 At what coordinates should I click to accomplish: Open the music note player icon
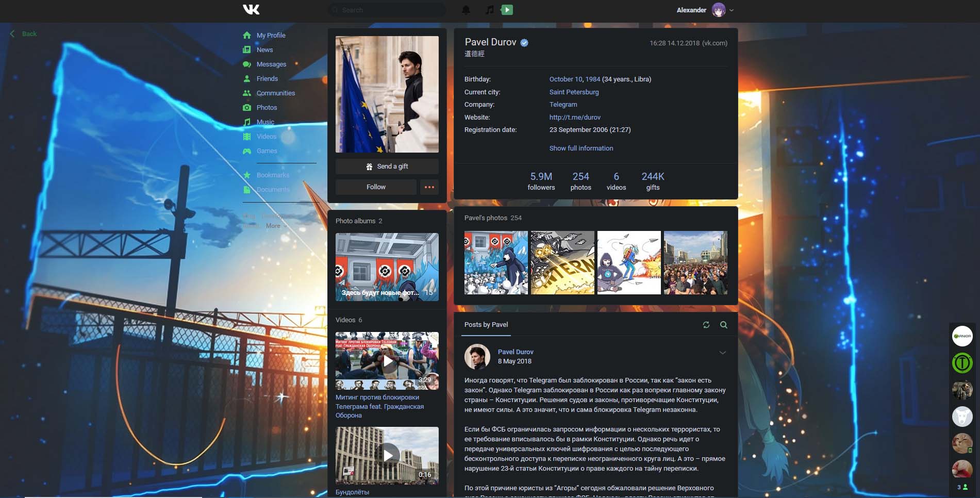click(x=490, y=10)
